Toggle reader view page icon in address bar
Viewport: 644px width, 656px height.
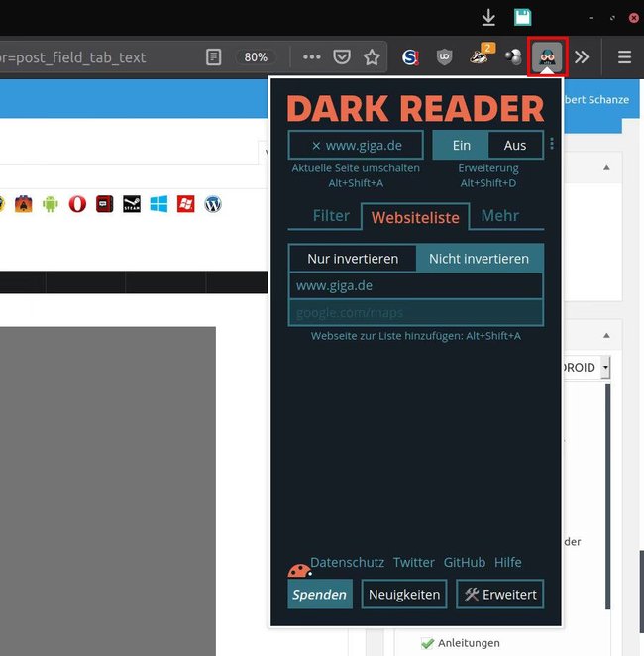tap(214, 56)
